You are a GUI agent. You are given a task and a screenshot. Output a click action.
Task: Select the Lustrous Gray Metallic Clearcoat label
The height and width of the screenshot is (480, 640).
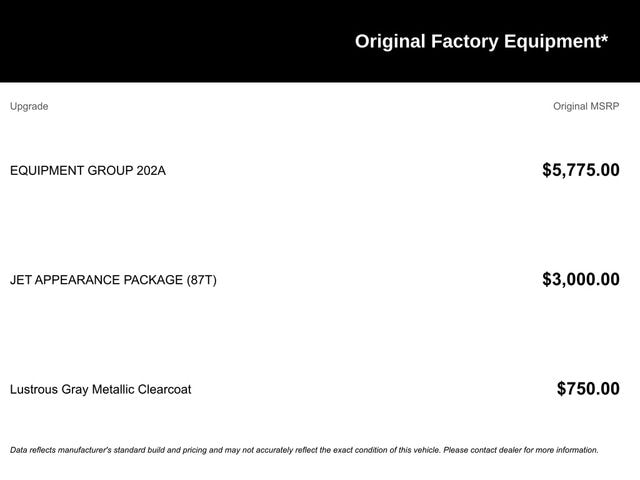(x=100, y=389)
